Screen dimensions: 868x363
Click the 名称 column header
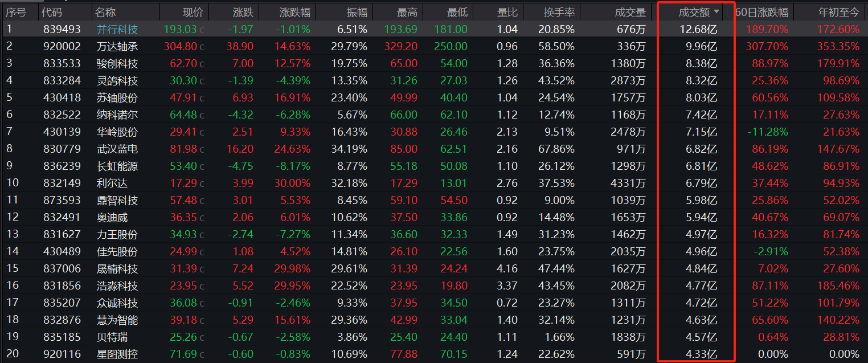tap(105, 12)
